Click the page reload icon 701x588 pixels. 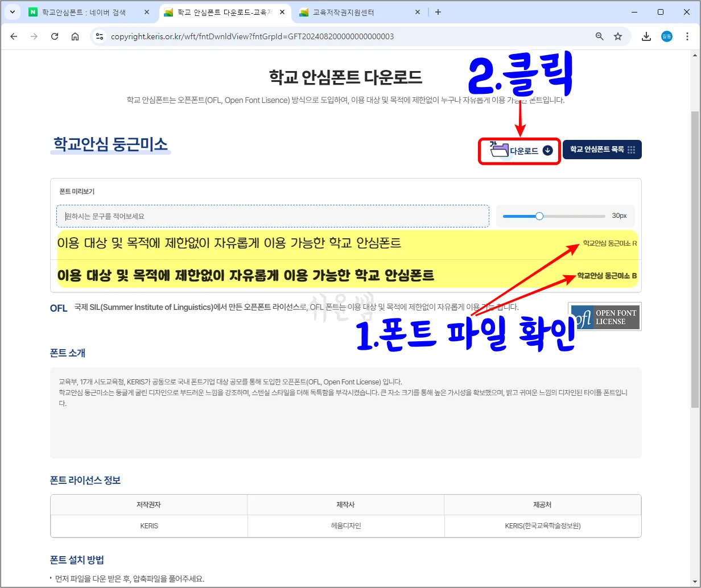[55, 36]
